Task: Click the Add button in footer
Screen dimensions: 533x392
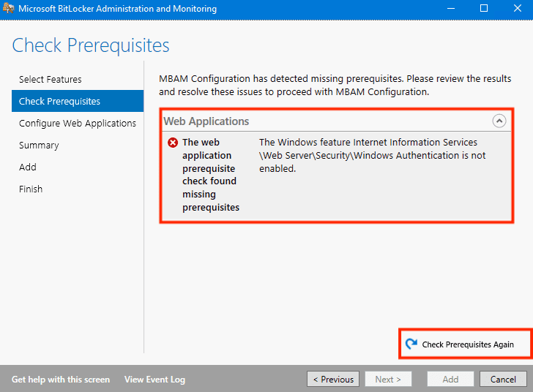Action: point(450,379)
